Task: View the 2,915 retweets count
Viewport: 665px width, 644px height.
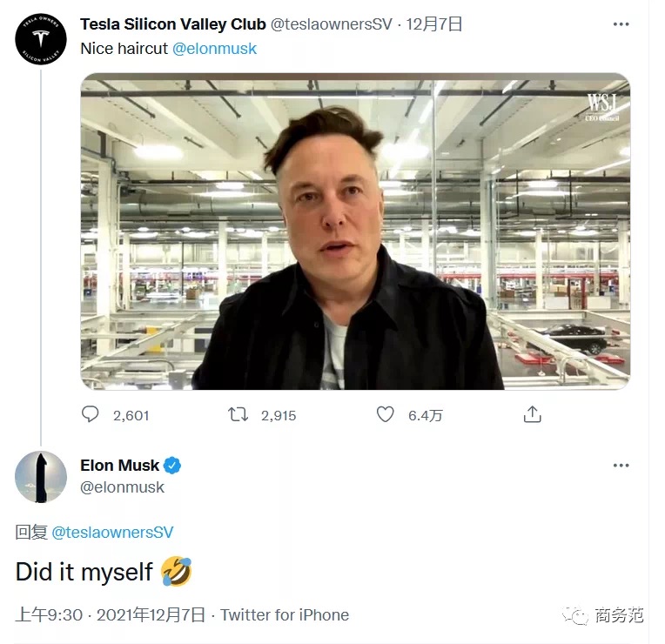Action: point(279,415)
